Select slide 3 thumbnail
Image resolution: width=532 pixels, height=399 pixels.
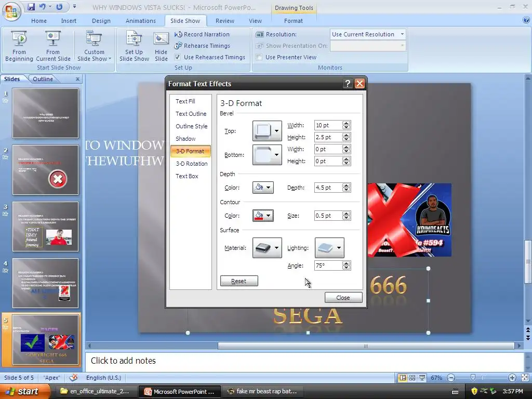coord(46,227)
